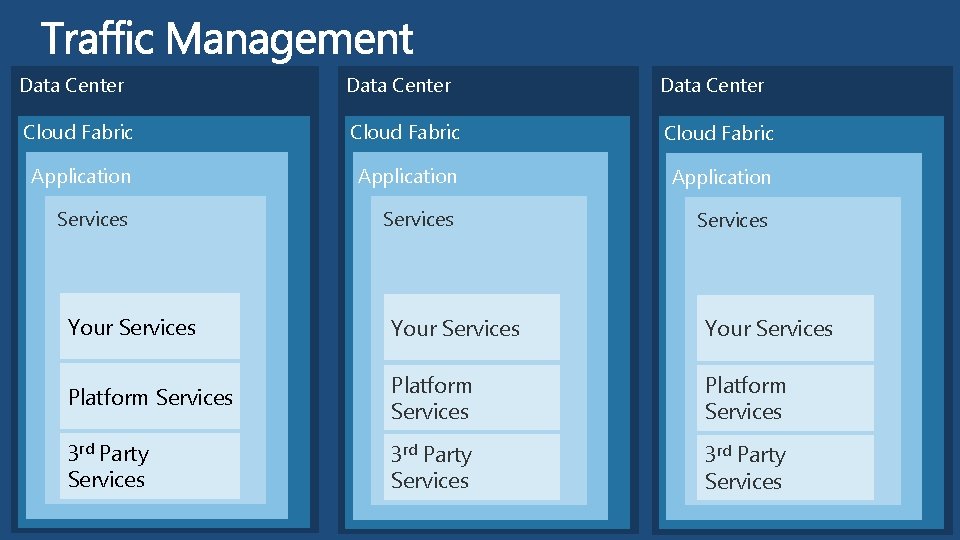Select Your Services box in middle column

472,328
